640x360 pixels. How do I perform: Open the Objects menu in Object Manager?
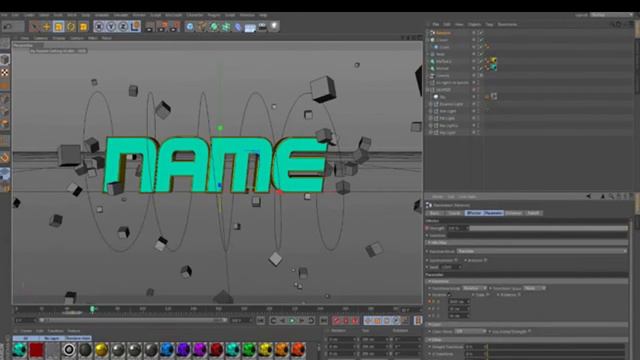[x=474, y=24]
